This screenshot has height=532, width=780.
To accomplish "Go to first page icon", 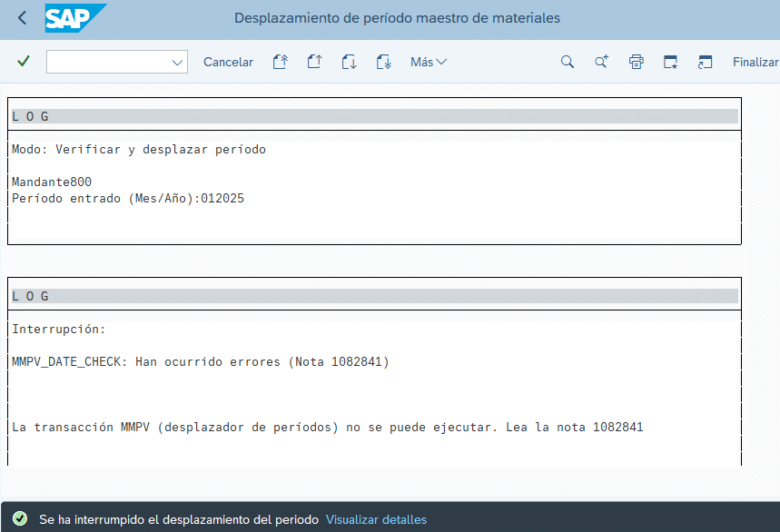I will (x=281, y=62).
